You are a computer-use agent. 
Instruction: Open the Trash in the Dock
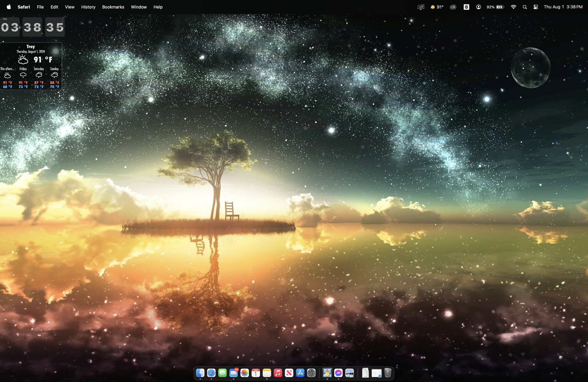pyautogui.click(x=388, y=373)
